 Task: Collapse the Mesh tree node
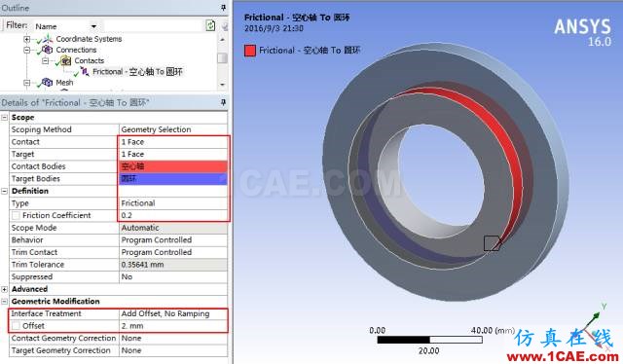pos(26,83)
